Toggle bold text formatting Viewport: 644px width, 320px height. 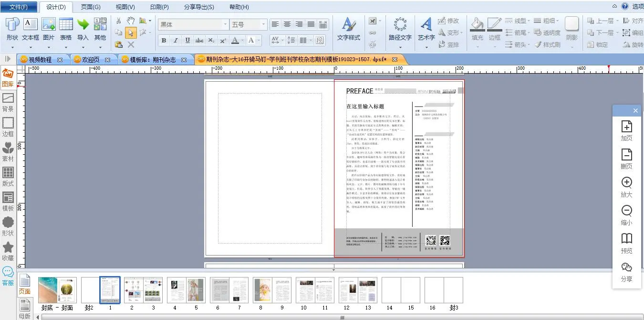coord(164,41)
